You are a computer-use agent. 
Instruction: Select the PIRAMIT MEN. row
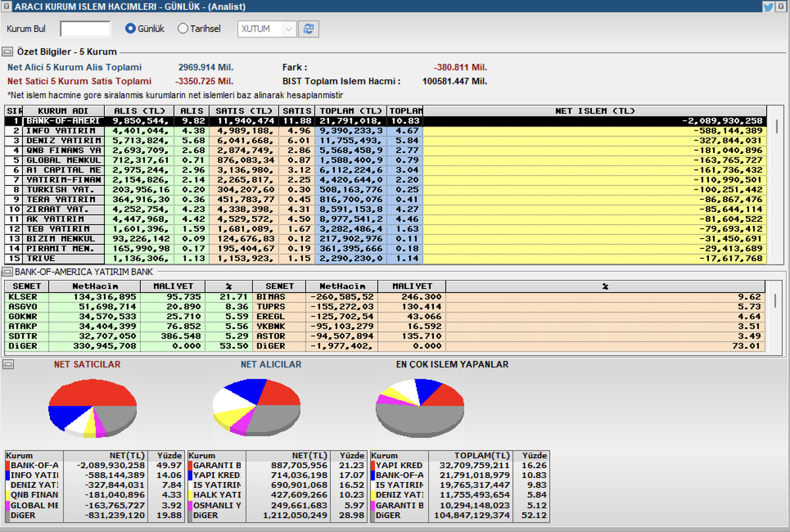click(386, 249)
